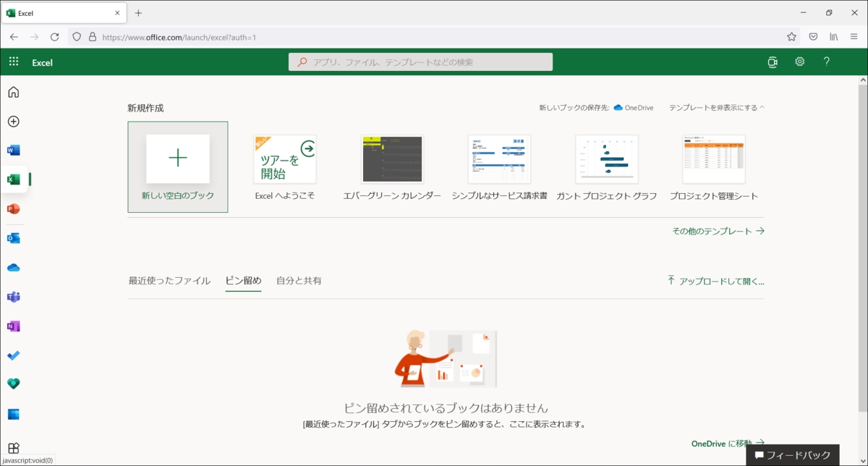This screenshot has width=868, height=466.
Task: Switch to the 最近使ったファイル tab
Action: pyautogui.click(x=171, y=280)
